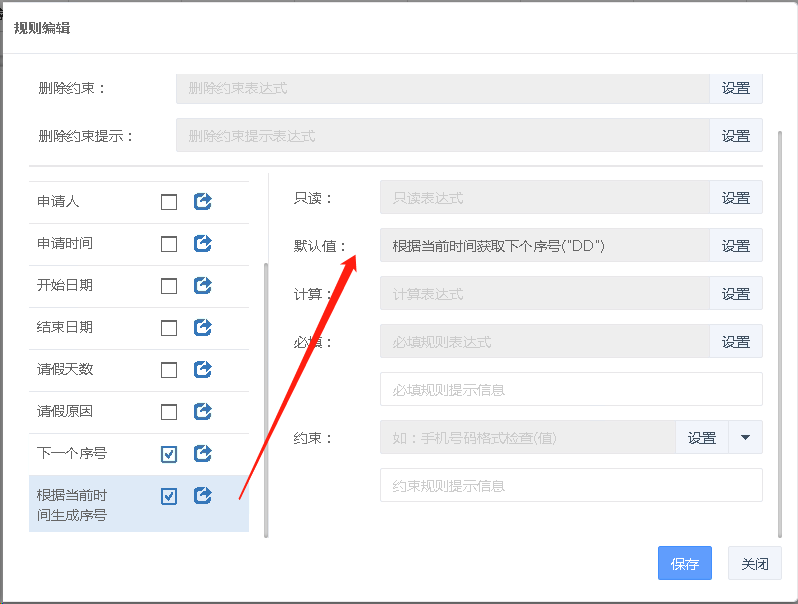Enable the 申请人 checkbox

169,202
